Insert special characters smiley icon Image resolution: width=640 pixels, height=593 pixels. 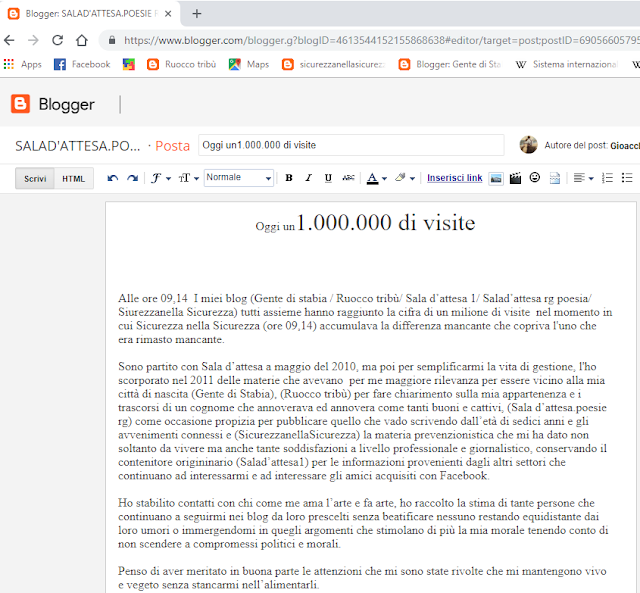(x=535, y=178)
